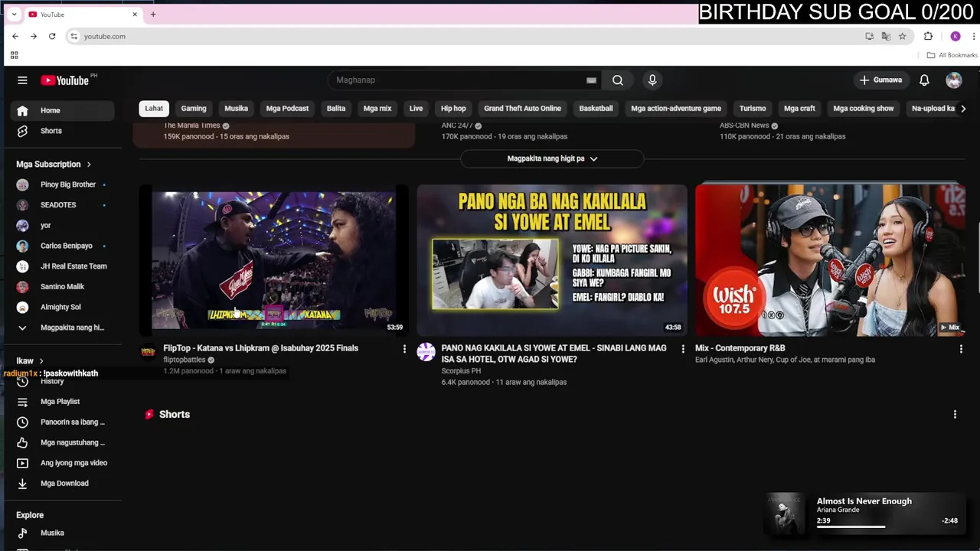
Task: Open Shorts in sidebar
Action: (63, 131)
